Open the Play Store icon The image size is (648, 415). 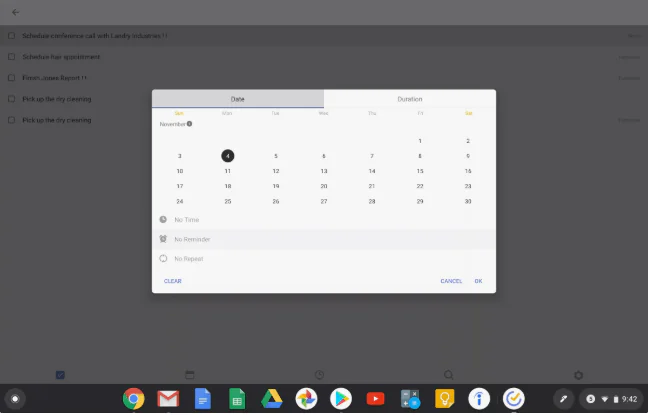click(x=341, y=399)
